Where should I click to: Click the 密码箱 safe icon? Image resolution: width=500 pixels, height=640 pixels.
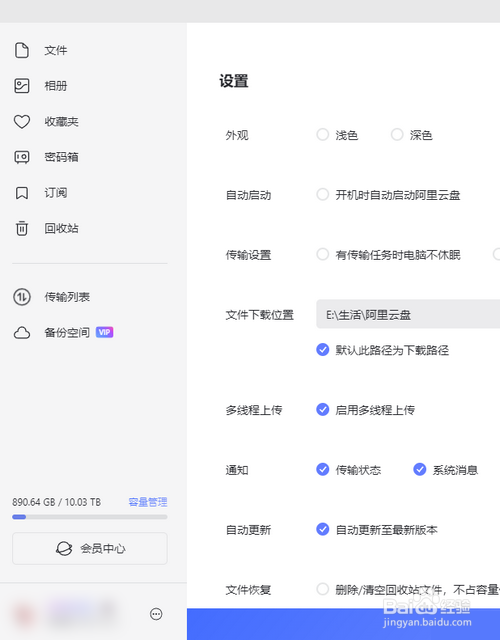click(x=22, y=157)
